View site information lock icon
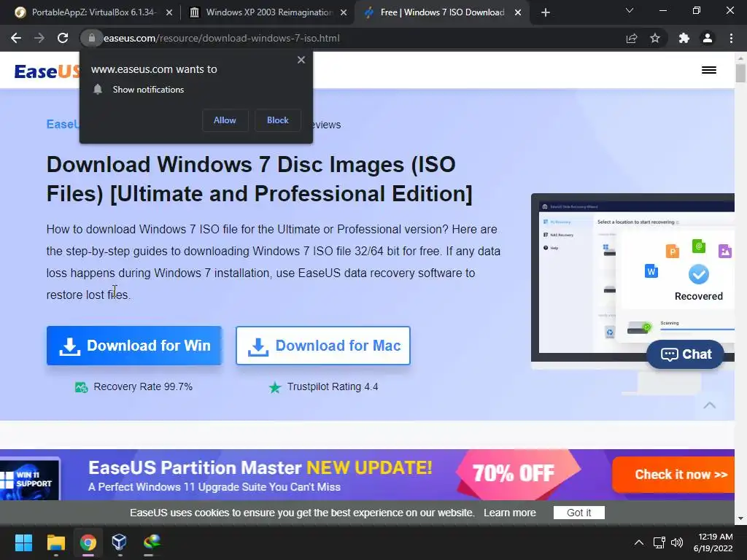The image size is (747, 560). (91, 38)
